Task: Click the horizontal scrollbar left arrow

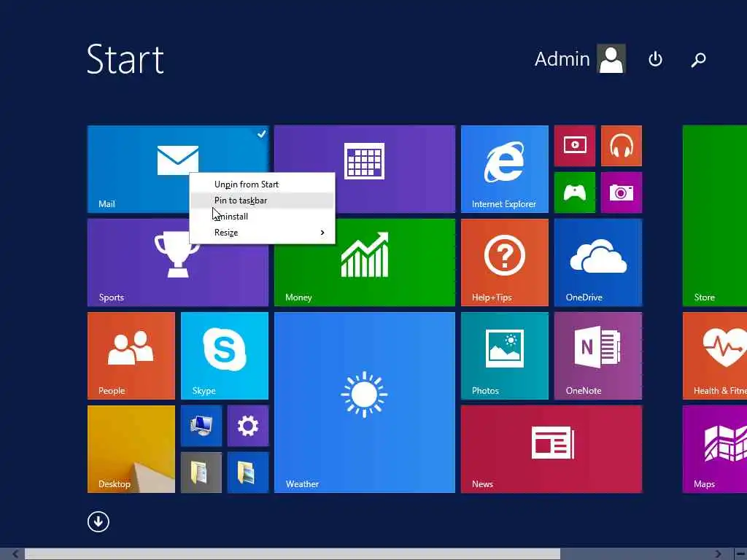Action: [x=15, y=554]
